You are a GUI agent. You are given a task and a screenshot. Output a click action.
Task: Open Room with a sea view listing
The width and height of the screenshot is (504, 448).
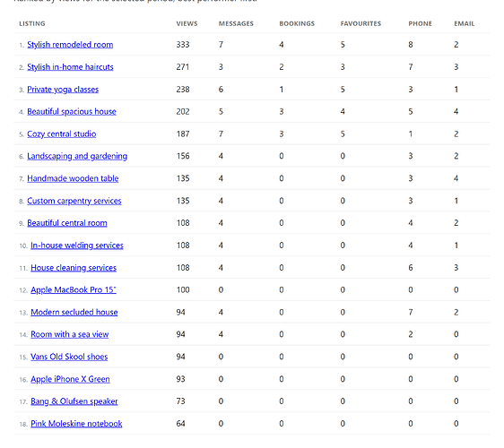click(x=69, y=334)
